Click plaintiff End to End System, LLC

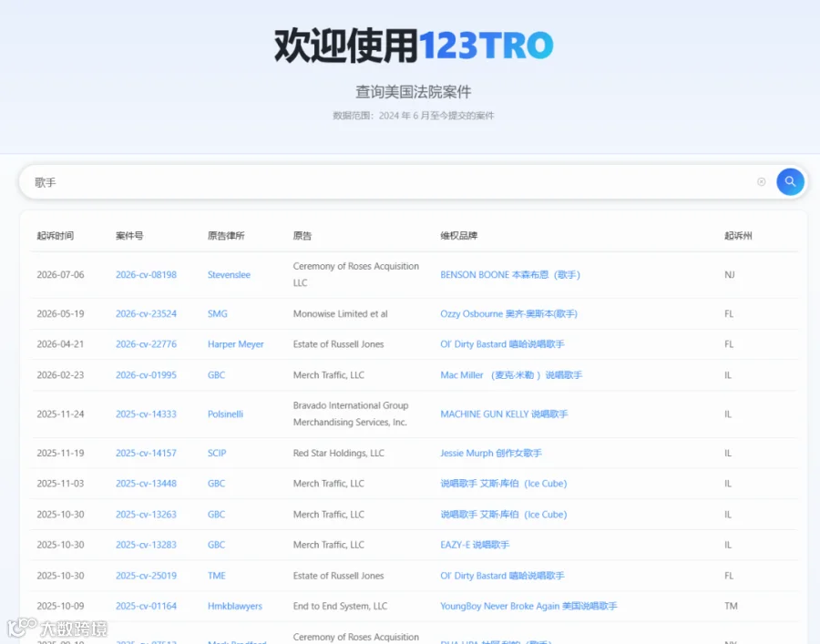340,606
